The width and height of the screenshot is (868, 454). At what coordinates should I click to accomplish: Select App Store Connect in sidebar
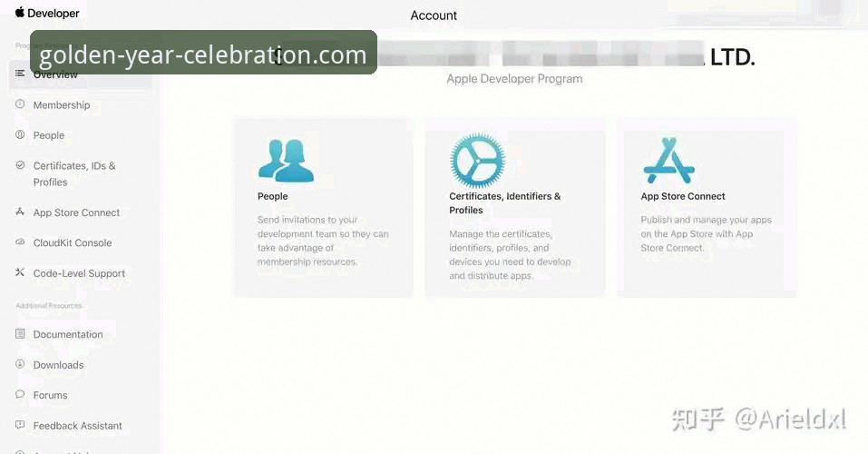[x=76, y=212]
